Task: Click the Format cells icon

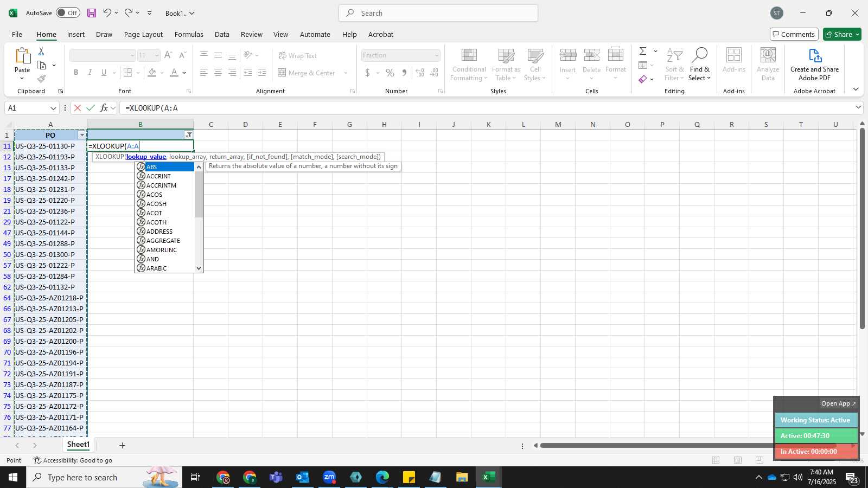Action: pyautogui.click(x=616, y=55)
